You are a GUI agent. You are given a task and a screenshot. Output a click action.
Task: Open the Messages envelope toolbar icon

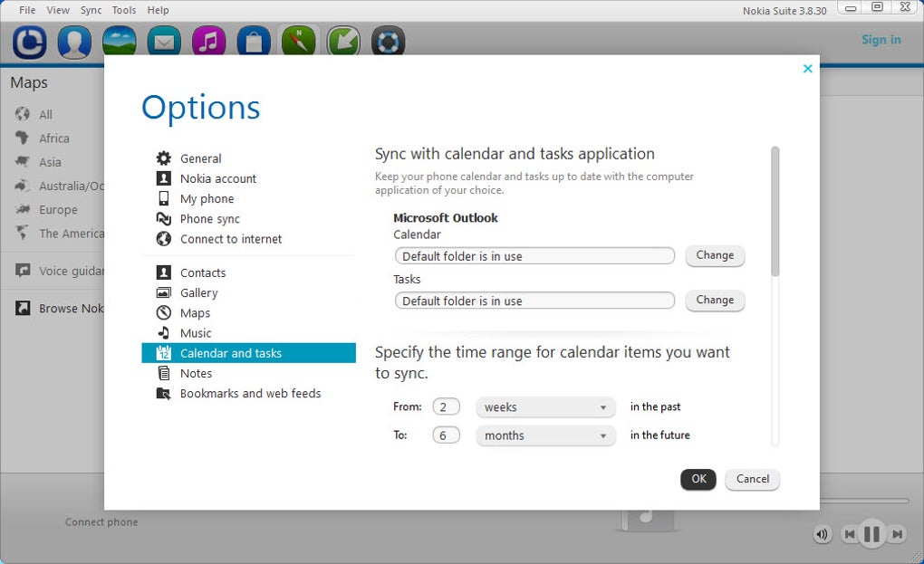click(x=164, y=42)
